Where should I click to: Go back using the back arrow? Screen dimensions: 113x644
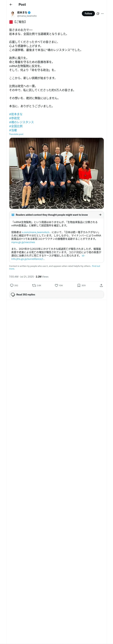(11, 5)
